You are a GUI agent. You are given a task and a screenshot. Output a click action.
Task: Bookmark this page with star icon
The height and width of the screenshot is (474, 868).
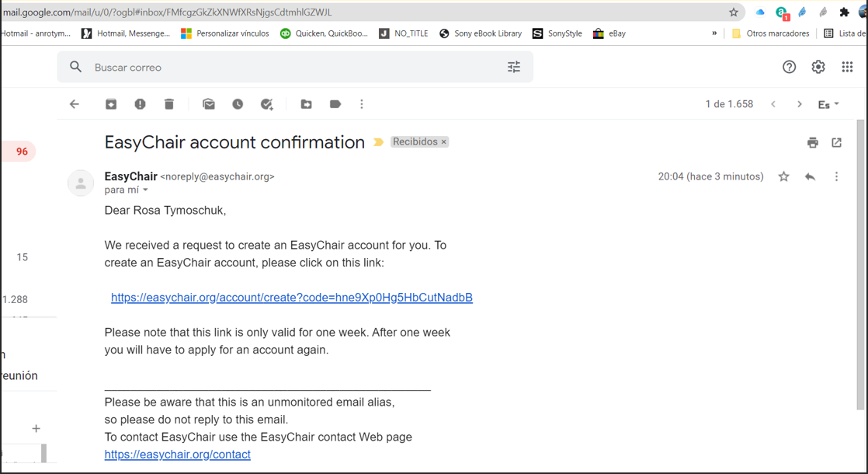click(734, 12)
